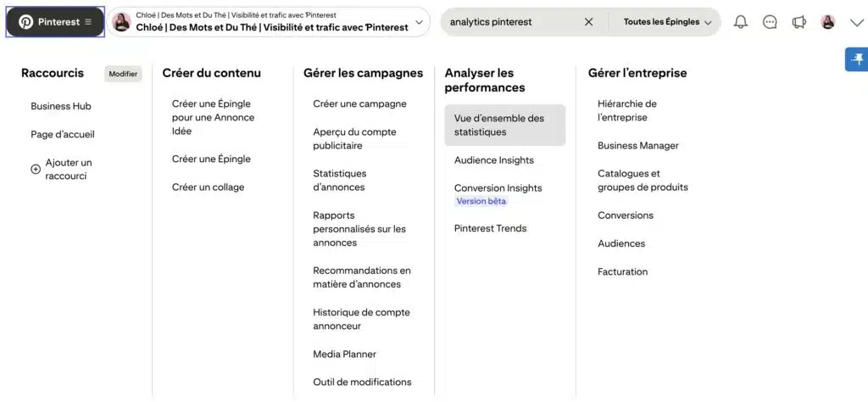Open Business Hub shortcut
The width and height of the screenshot is (868, 402).
pyautogui.click(x=61, y=106)
